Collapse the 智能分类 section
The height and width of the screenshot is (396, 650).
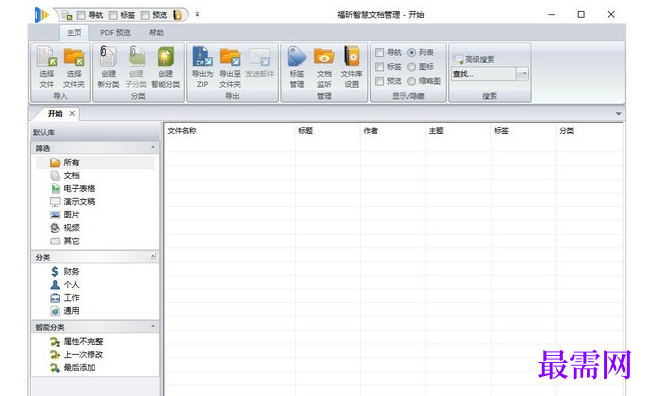(153, 327)
